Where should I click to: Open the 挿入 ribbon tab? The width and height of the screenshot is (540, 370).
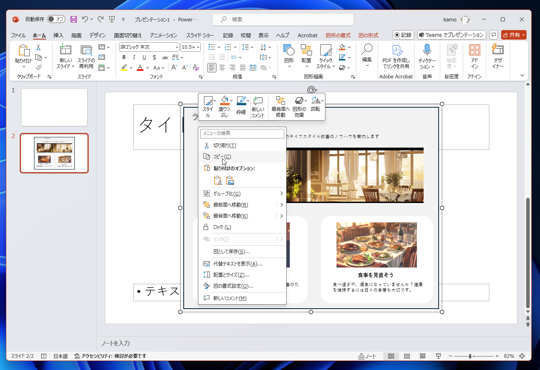coord(58,35)
